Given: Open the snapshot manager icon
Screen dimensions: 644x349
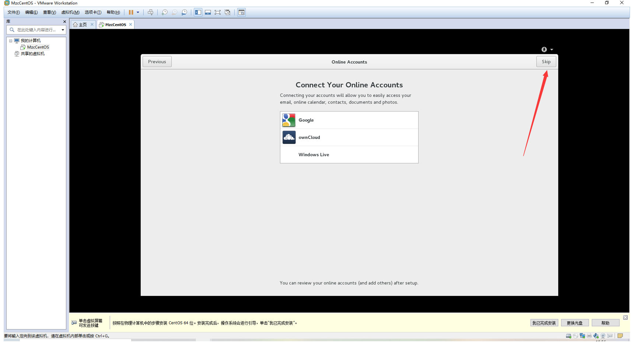Looking at the screenshot, I should tap(184, 12).
